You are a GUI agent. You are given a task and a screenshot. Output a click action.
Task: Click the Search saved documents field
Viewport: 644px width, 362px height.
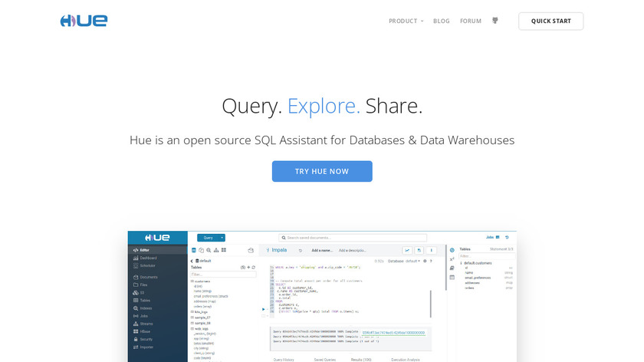(353, 238)
